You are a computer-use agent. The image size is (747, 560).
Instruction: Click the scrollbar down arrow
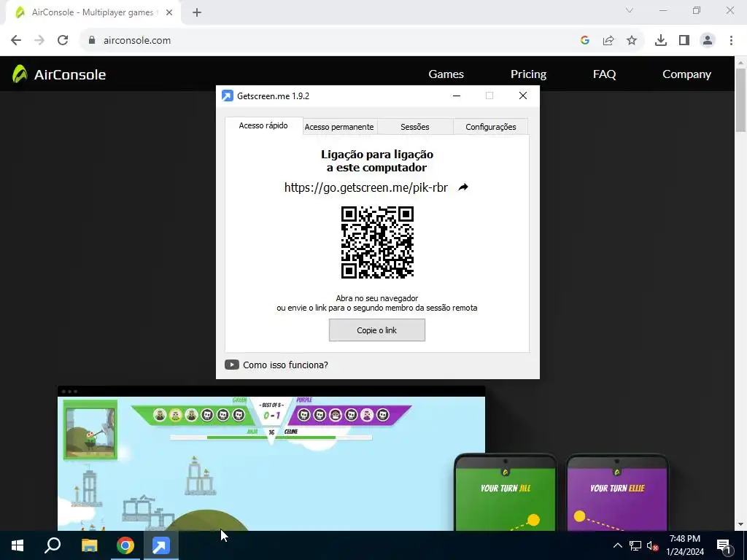(x=740, y=525)
